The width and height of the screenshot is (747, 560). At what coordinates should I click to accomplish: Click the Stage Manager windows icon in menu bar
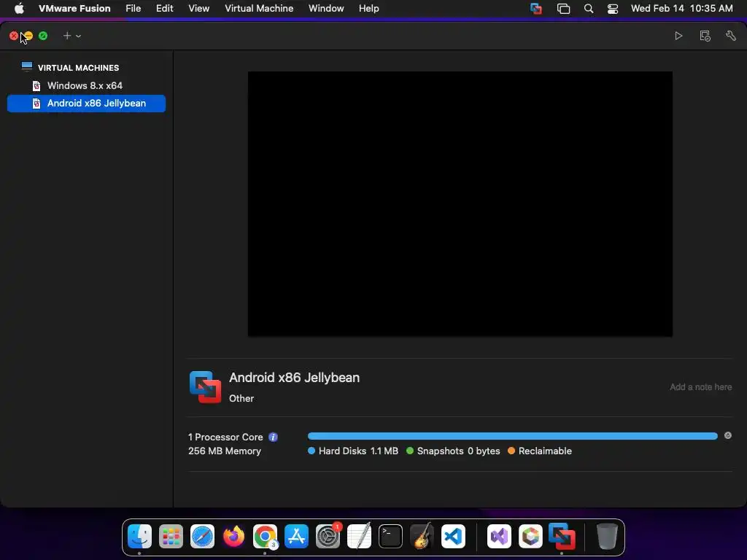click(x=563, y=9)
